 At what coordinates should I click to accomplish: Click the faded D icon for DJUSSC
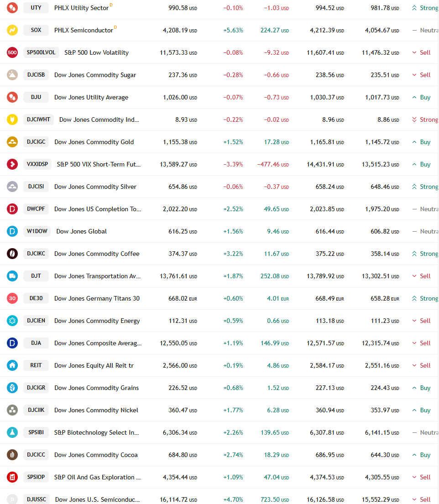(12, 499)
